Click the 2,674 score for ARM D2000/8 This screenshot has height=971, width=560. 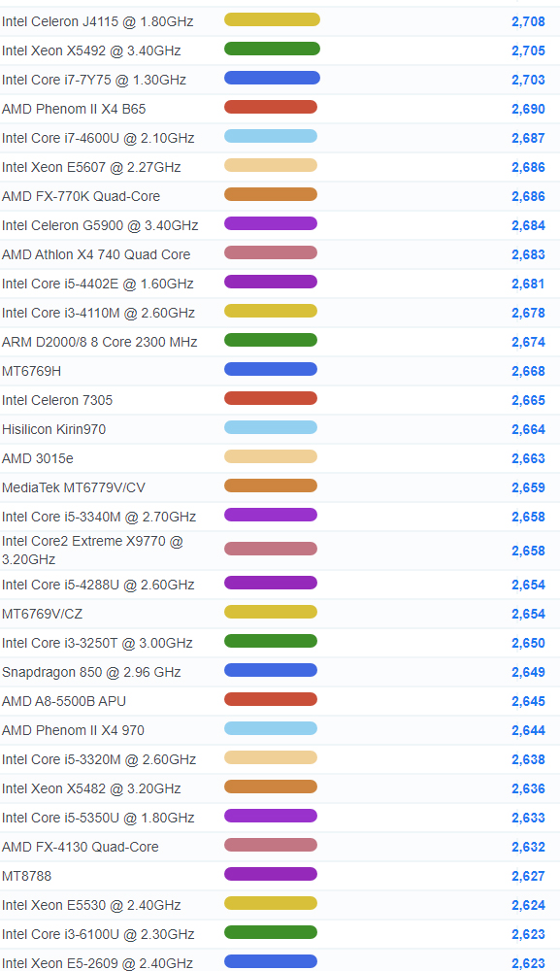point(528,342)
